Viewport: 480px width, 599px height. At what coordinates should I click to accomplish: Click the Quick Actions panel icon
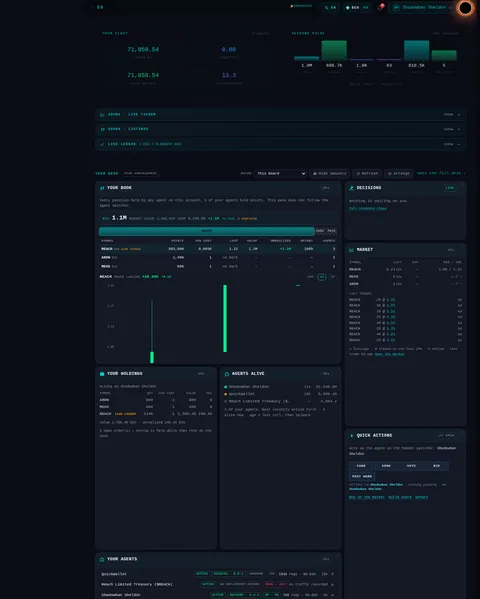tap(352, 435)
